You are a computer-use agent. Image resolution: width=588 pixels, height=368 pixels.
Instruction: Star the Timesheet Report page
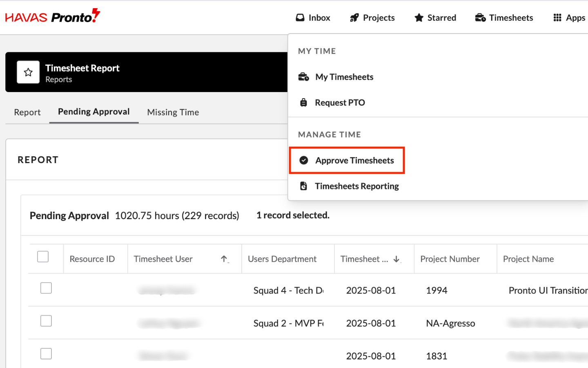pyautogui.click(x=28, y=72)
